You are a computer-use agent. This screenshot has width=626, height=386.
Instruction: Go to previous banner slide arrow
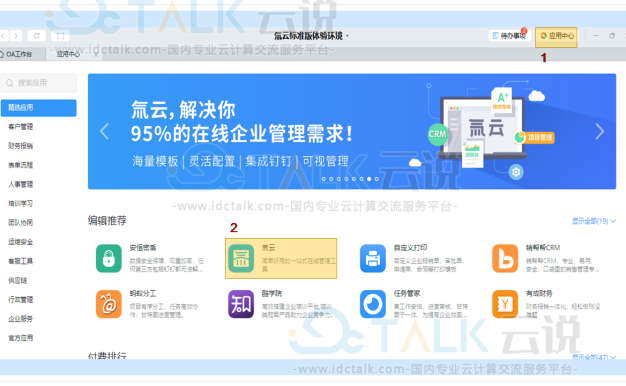pos(104,131)
